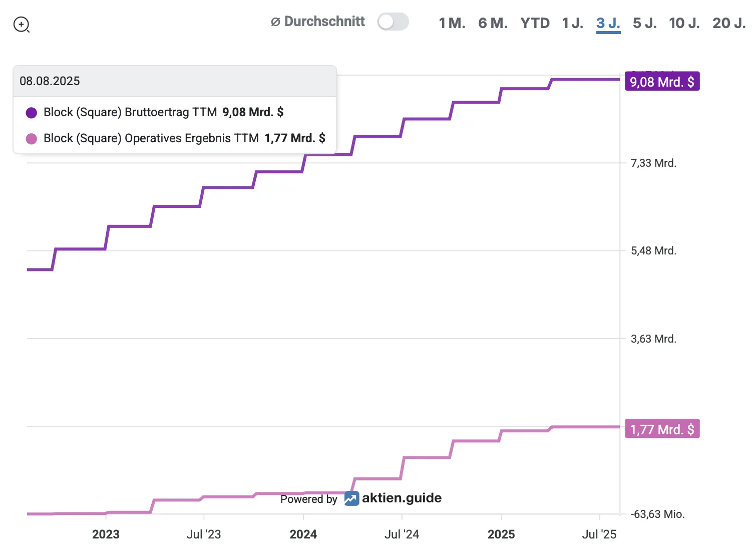Image resolution: width=756 pixels, height=553 pixels.
Task: Select the 5 J. time range
Action: 645,23
